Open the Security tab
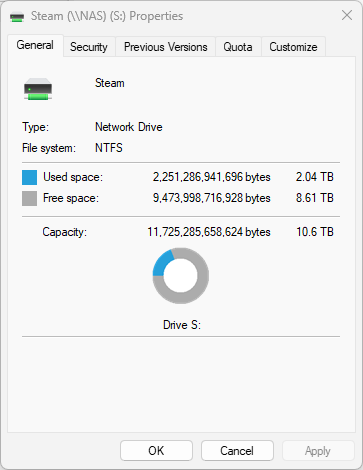The height and width of the screenshot is (470, 363). click(89, 47)
